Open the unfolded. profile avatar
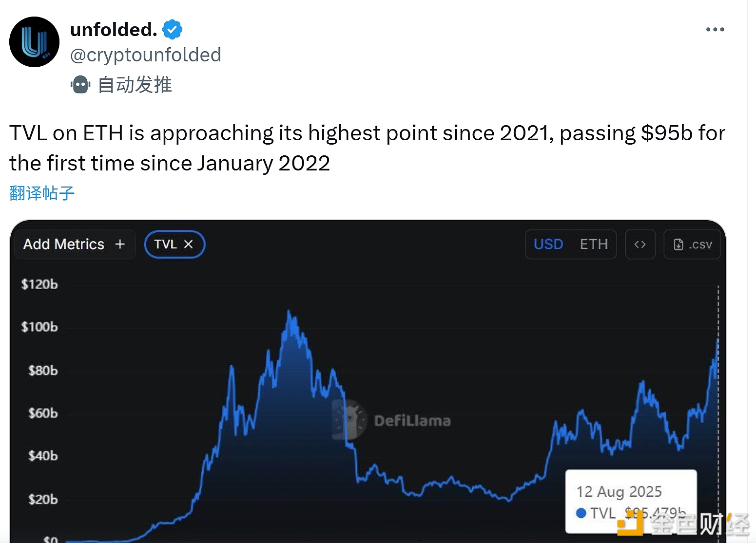The height and width of the screenshot is (543, 756). click(34, 42)
